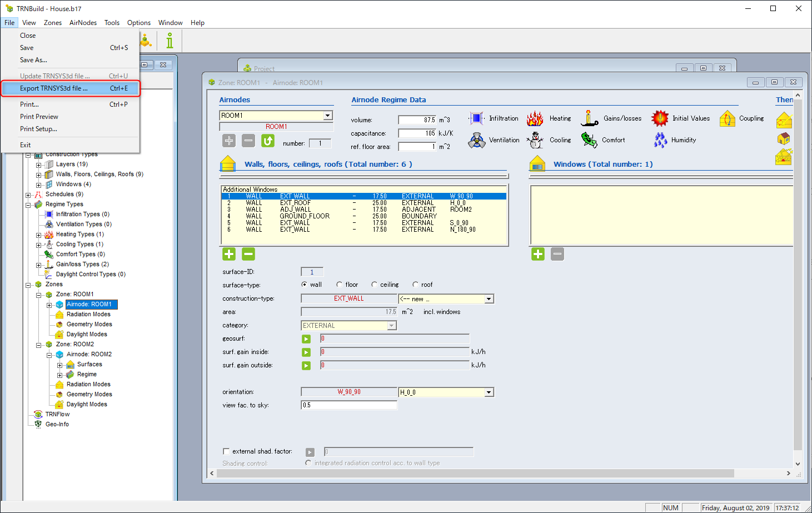Open Initial Values icon
The height and width of the screenshot is (513, 812).
[x=660, y=118]
